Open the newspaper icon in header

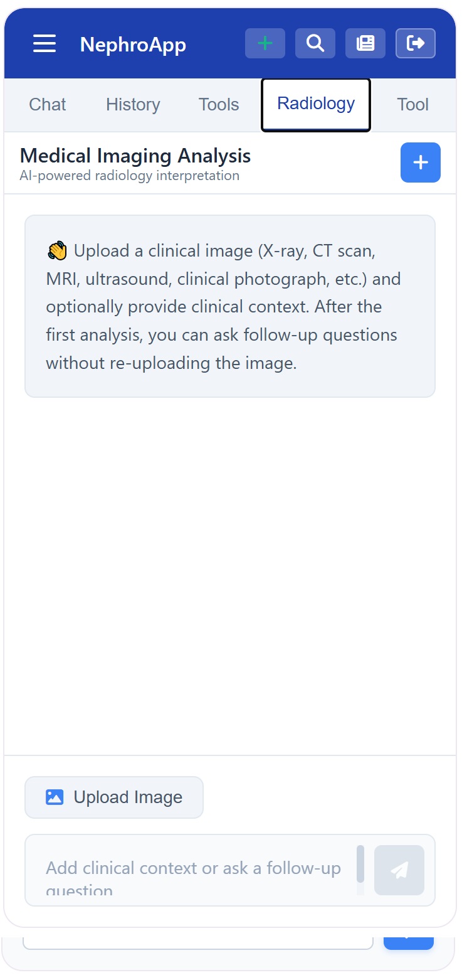pyautogui.click(x=365, y=43)
